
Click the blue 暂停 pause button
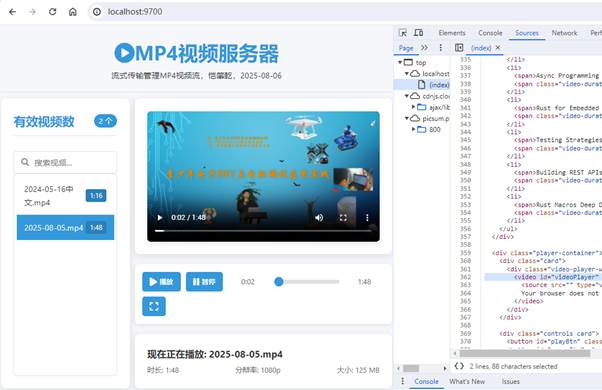204,282
